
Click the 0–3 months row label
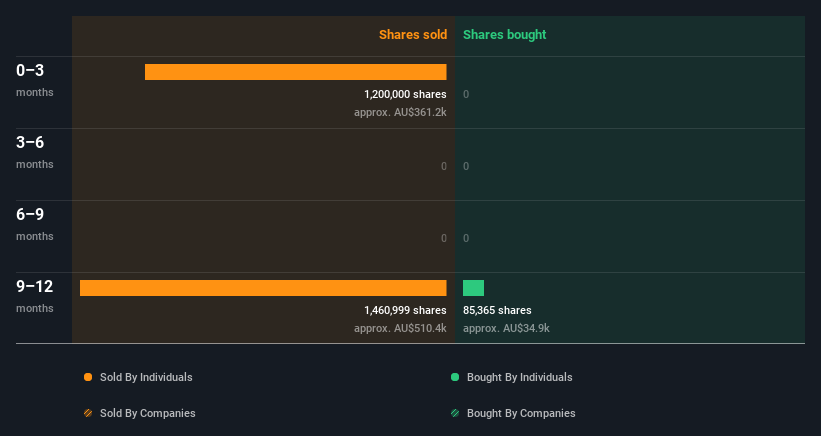point(35,80)
